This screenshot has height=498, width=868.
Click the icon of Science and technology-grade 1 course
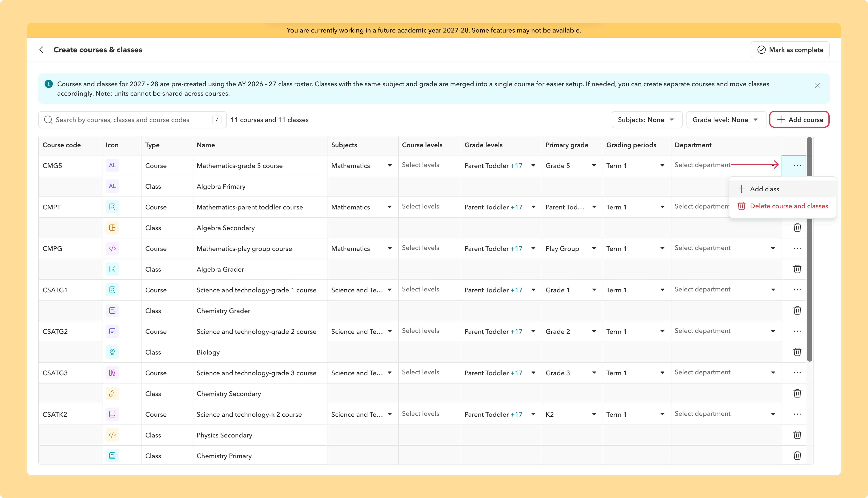click(x=112, y=290)
